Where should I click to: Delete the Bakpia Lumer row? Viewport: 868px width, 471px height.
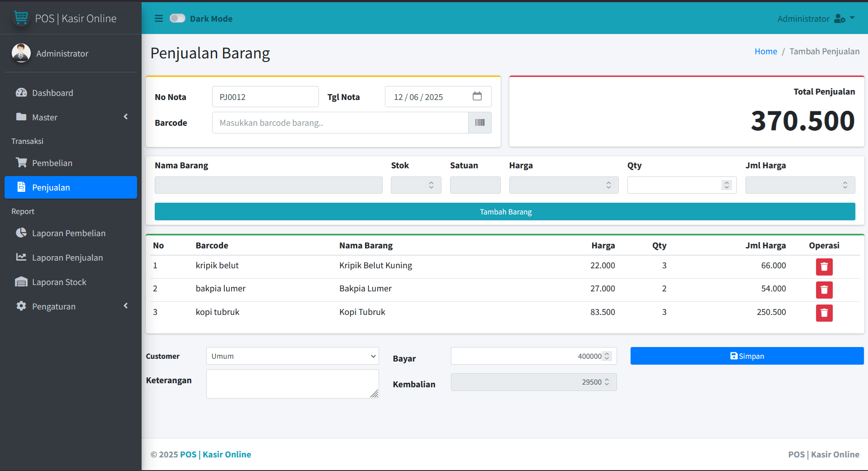[x=824, y=290]
